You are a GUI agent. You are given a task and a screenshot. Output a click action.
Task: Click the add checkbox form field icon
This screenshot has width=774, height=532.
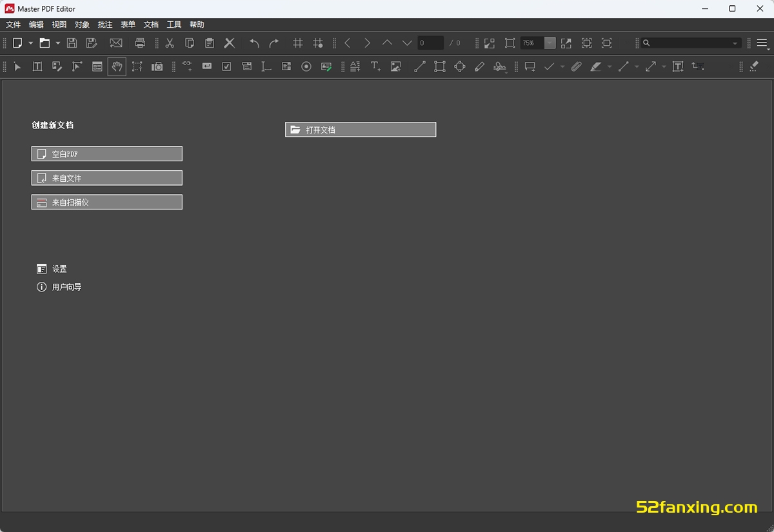[x=226, y=66]
